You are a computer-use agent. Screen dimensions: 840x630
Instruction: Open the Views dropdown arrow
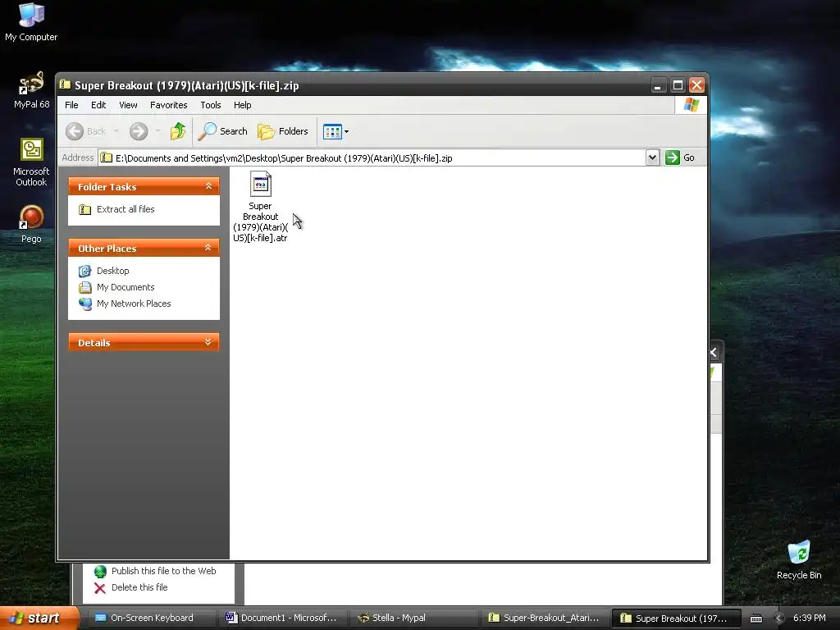(x=347, y=131)
